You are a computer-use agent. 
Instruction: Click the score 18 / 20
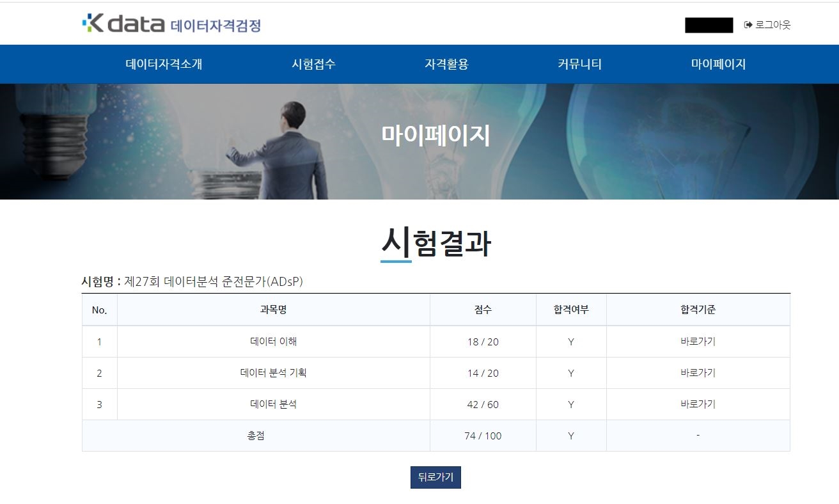483,342
